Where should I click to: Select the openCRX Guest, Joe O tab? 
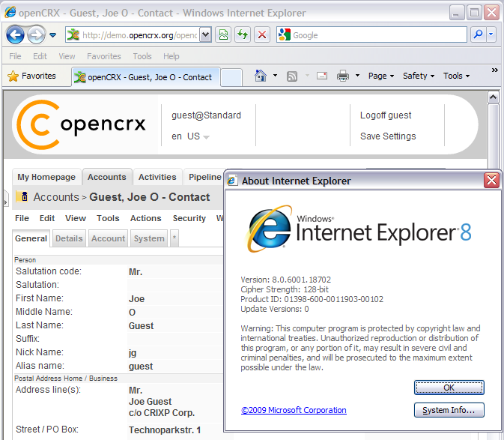click(146, 77)
